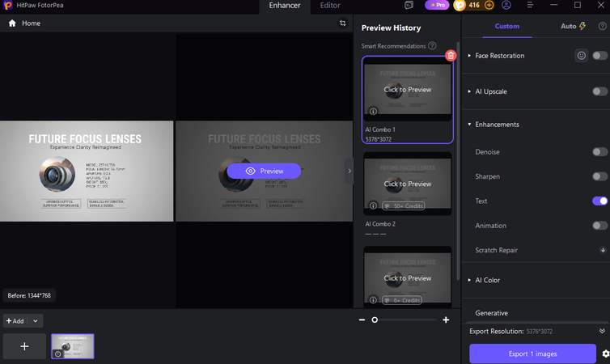Turn on the Animation switch

(x=599, y=225)
